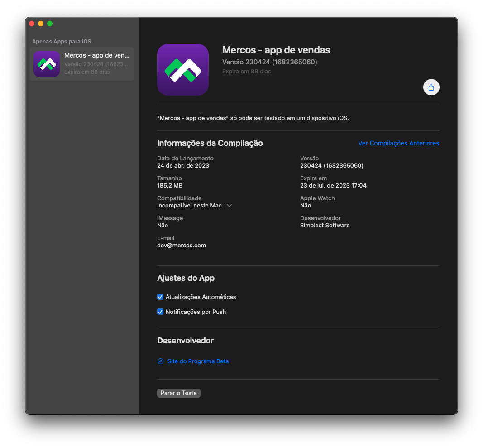The height and width of the screenshot is (448, 483).
Task: Click the share button icon
Action: 431,87
